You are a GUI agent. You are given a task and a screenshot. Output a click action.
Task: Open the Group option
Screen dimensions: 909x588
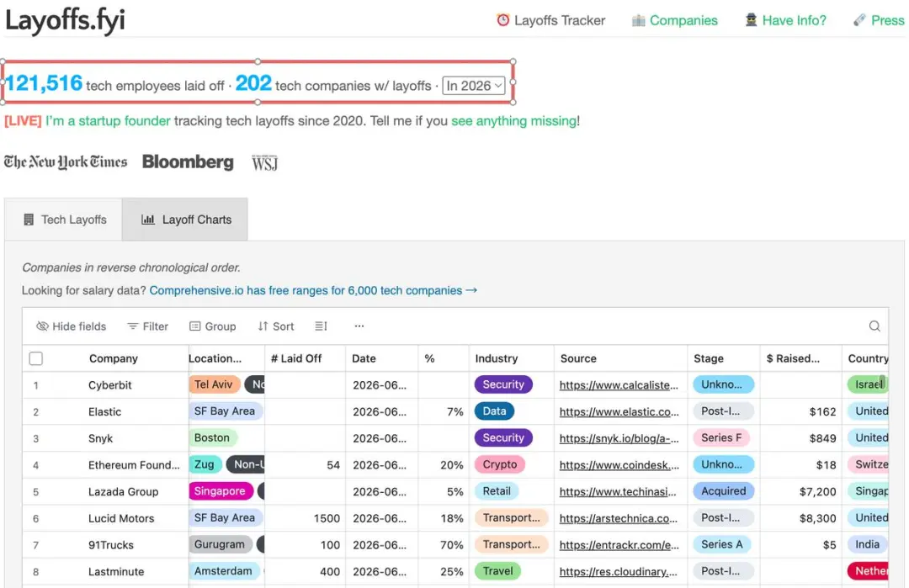pyautogui.click(x=213, y=326)
